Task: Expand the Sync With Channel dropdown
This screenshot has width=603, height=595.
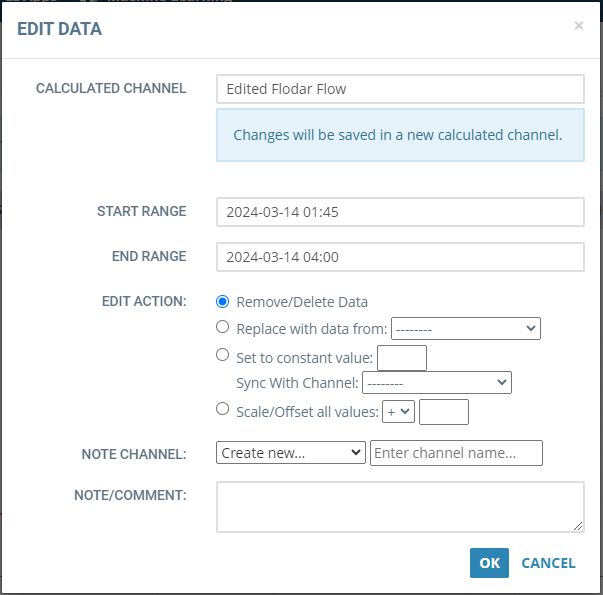Action: click(437, 382)
